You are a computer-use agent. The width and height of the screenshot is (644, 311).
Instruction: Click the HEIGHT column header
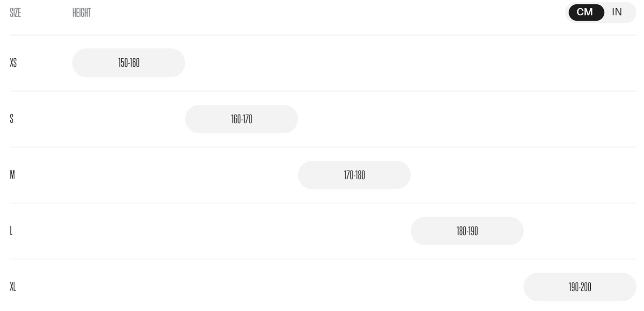pyautogui.click(x=82, y=13)
